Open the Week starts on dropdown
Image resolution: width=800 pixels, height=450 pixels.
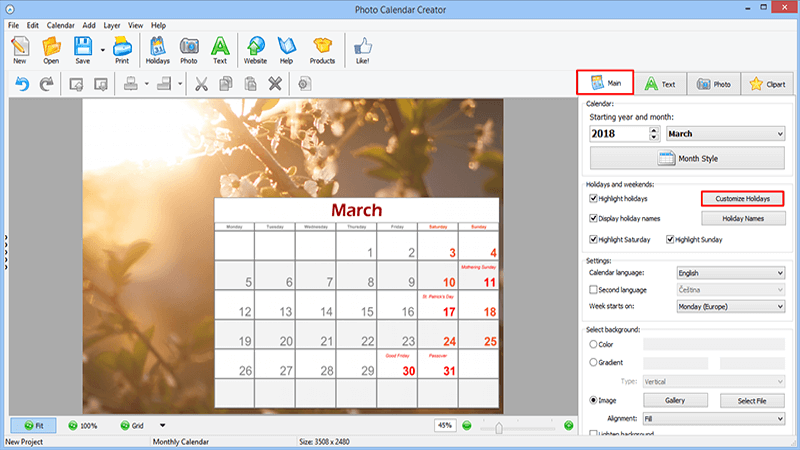pyautogui.click(x=731, y=307)
